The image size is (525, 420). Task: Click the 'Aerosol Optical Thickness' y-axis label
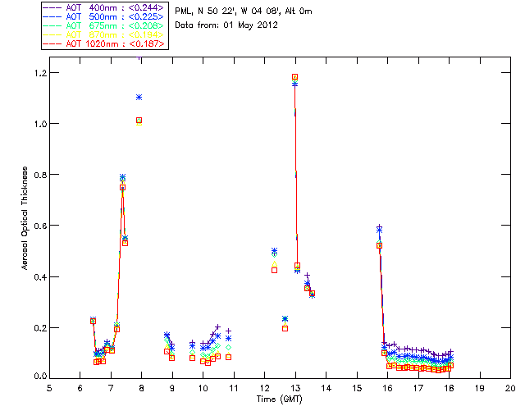tap(25, 218)
